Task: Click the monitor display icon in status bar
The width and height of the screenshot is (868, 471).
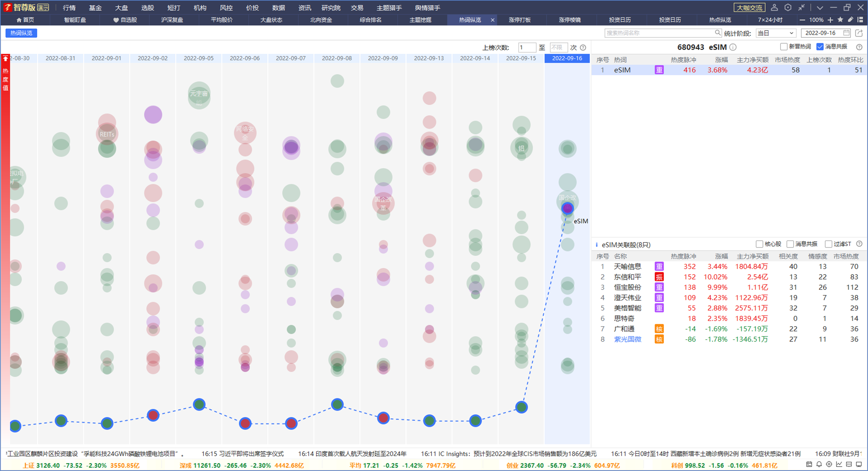Action: pyautogui.click(x=859, y=464)
